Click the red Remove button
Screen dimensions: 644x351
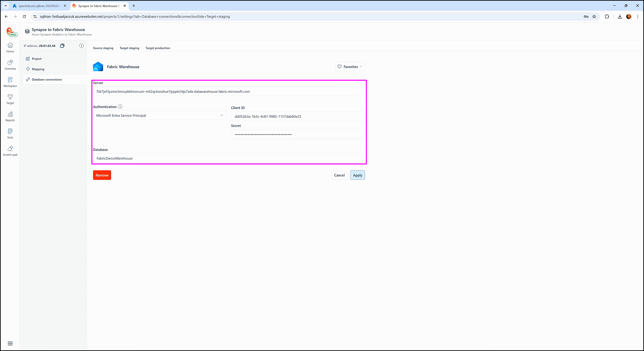tap(102, 175)
